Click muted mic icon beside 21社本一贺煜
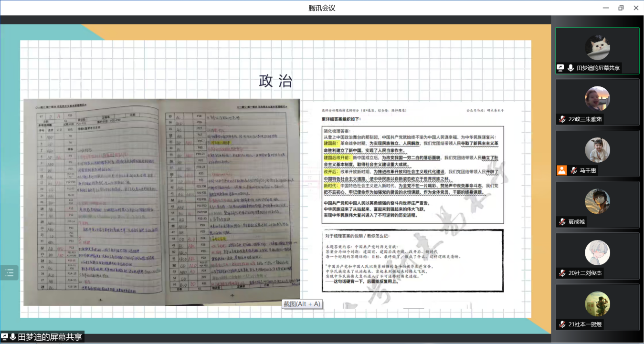 pos(563,325)
